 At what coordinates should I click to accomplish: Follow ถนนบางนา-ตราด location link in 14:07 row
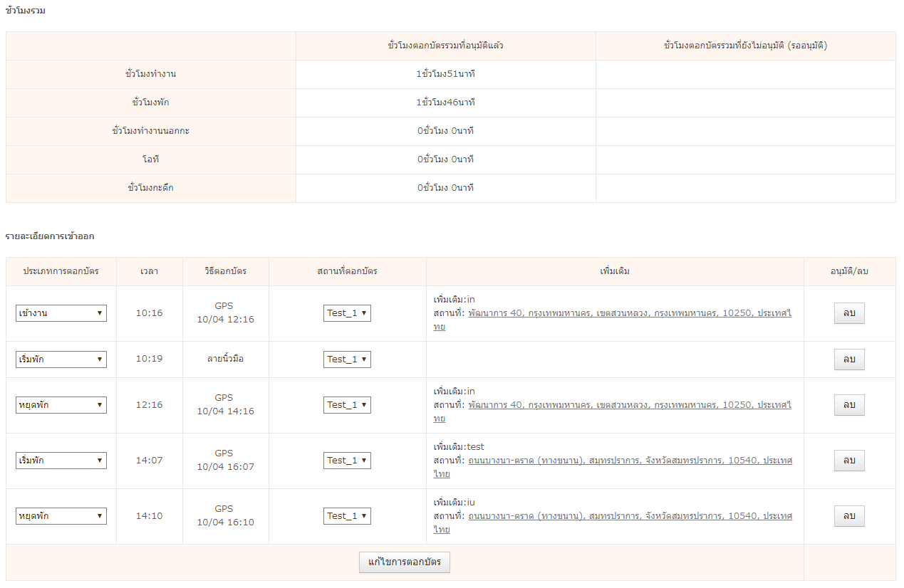coord(629,461)
